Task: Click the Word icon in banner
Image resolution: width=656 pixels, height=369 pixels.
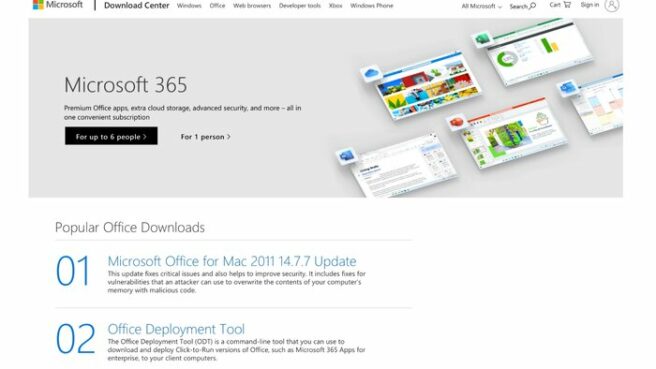Action: click(x=347, y=156)
